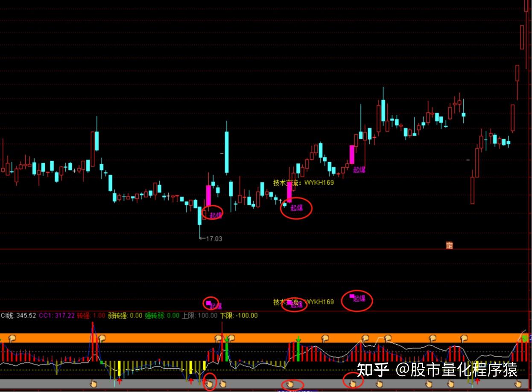This screenshot has height=392, width=532.
Task: Click the tall cyan candle with white dash beside it
Action: tap(227, 152)
